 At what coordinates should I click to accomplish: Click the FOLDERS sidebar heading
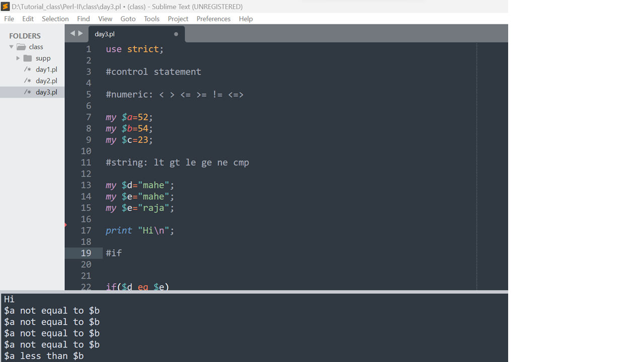[x=25, y=36]
